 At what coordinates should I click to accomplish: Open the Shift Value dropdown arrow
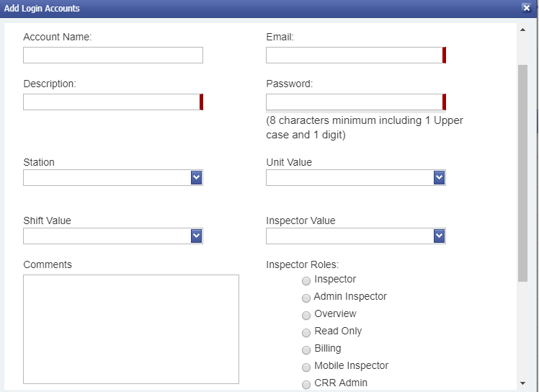[x=196, y=236]
